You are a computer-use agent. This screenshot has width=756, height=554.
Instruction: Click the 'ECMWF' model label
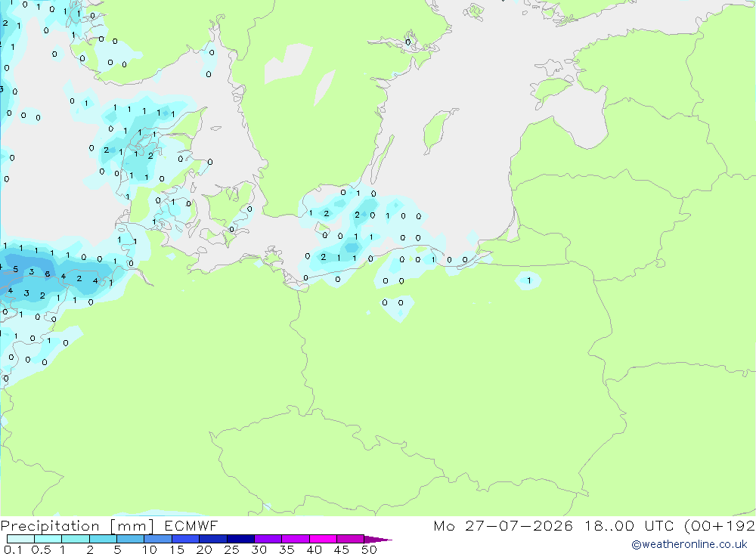191,525
